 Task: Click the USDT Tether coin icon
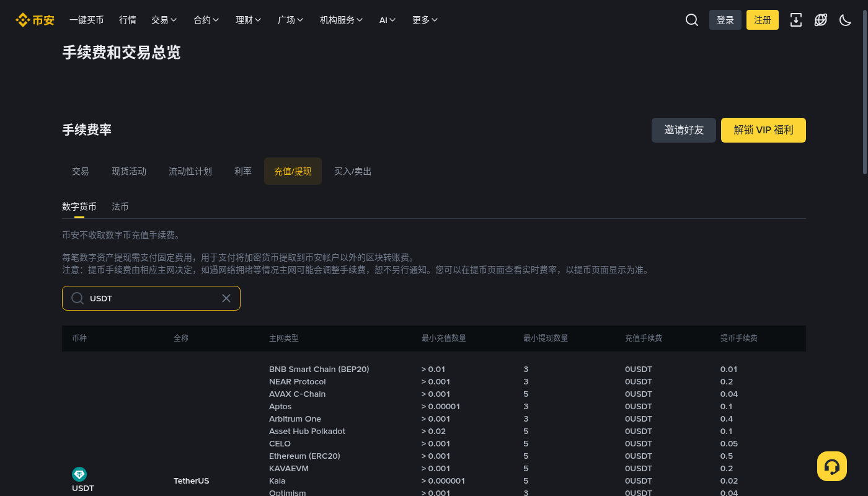point(79,474)
